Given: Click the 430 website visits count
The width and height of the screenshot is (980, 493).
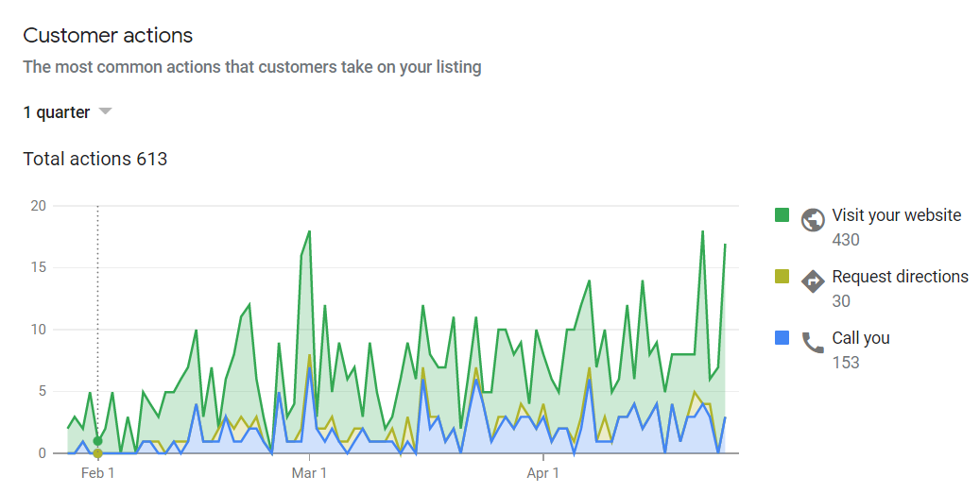Looking at the screenshot, I should tap(846, 240).
